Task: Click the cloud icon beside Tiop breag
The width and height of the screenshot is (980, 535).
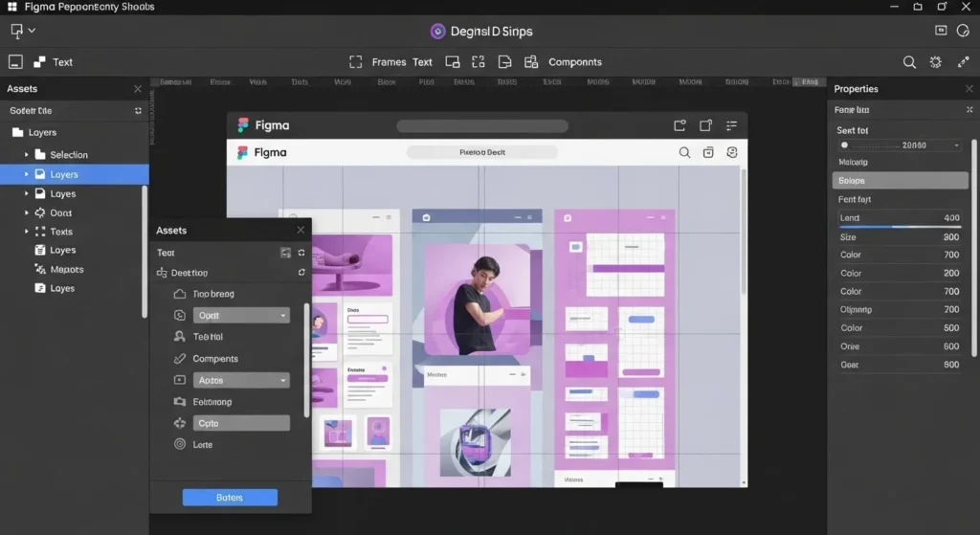Action: coord(179,295)
